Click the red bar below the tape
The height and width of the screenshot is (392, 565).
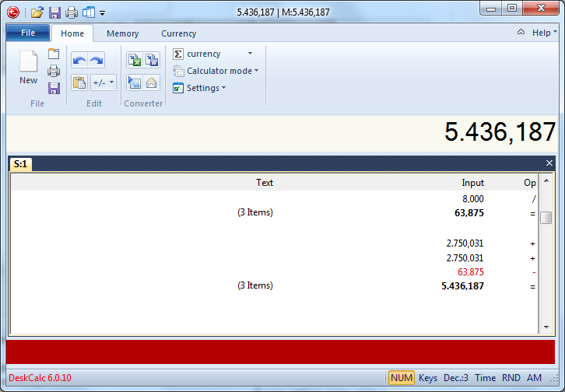tap(280, 352)
